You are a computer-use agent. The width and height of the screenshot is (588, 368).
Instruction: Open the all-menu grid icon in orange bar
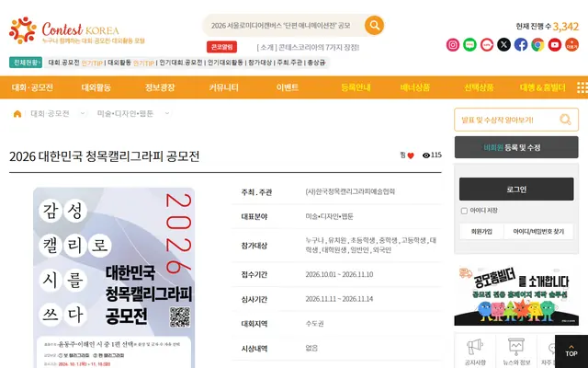[582, 87]
